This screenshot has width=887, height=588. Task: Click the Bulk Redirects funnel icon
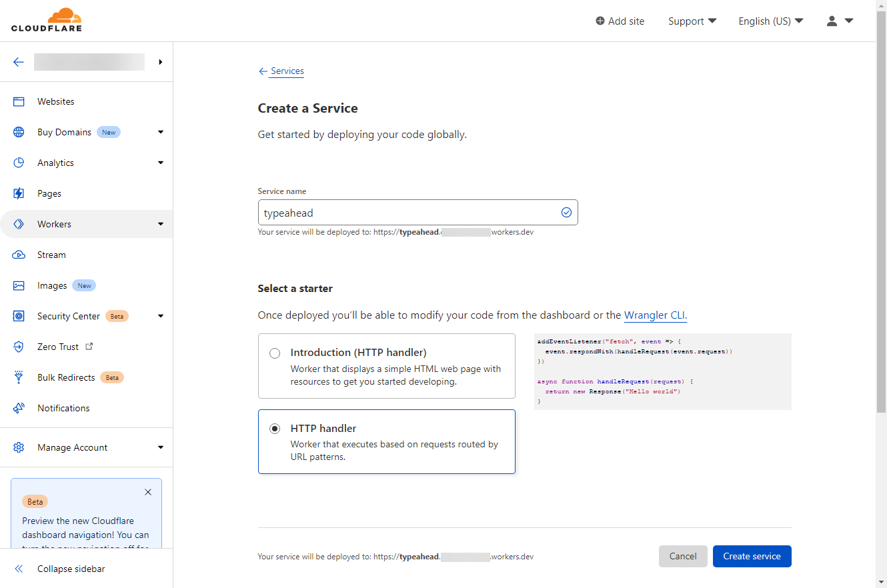coord(19,377)
